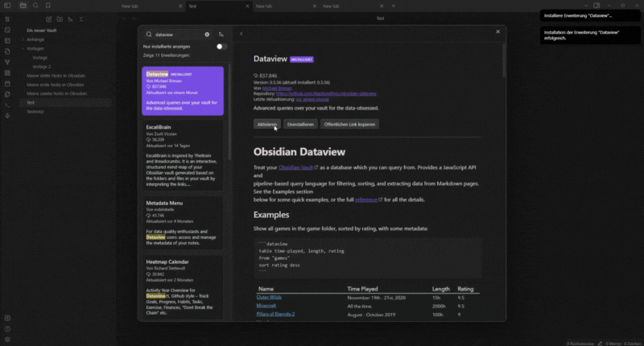Image resolution: width=644 pixels, height=346 pixels.
Task: Toggle the left sidebar icon
Action: point(7,6)
